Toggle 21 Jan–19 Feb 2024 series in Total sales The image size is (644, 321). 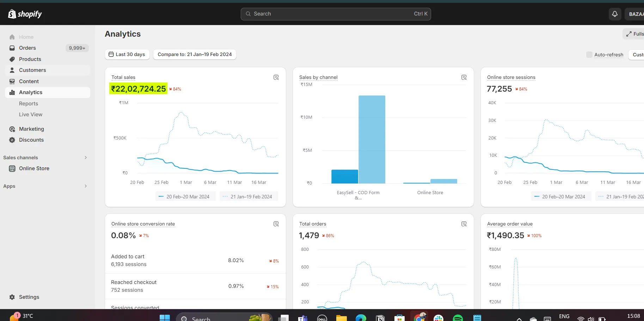point(248,197)
